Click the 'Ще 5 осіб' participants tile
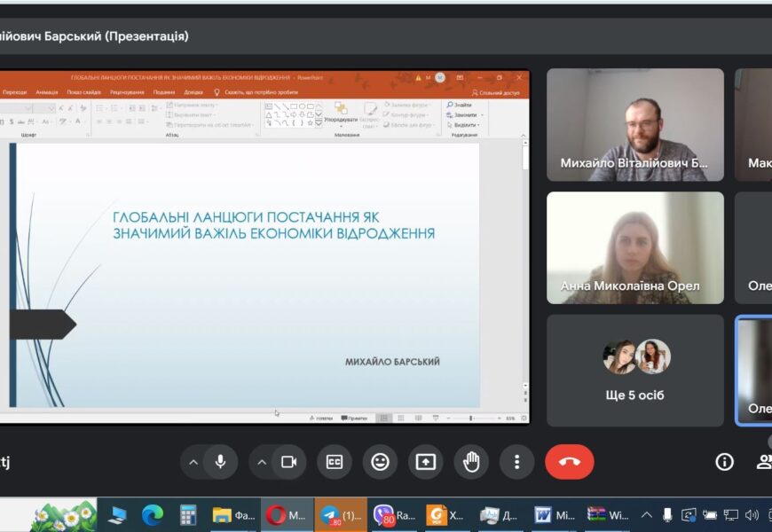Viewport: 772px width, 532px height. 634,371
